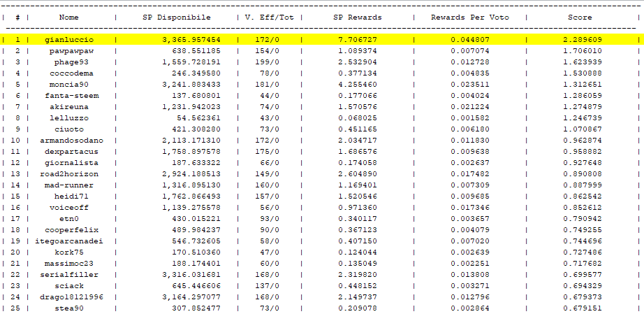Click the votes value 175/0
This screenshot has width=644, height=314.
267,151
